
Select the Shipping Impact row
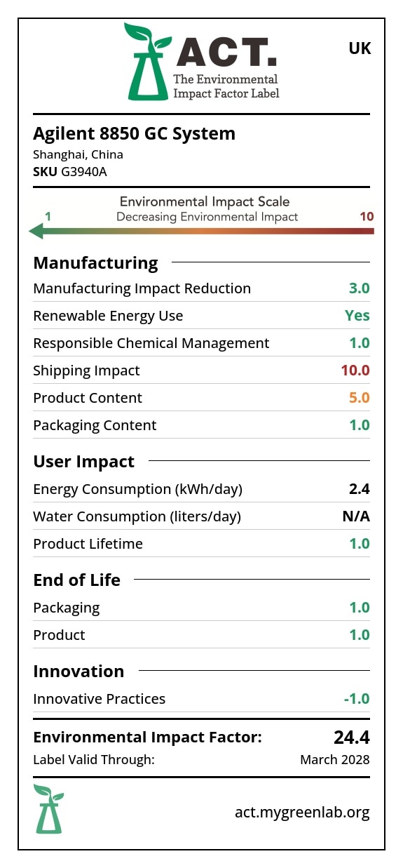(x=201, y=370)
